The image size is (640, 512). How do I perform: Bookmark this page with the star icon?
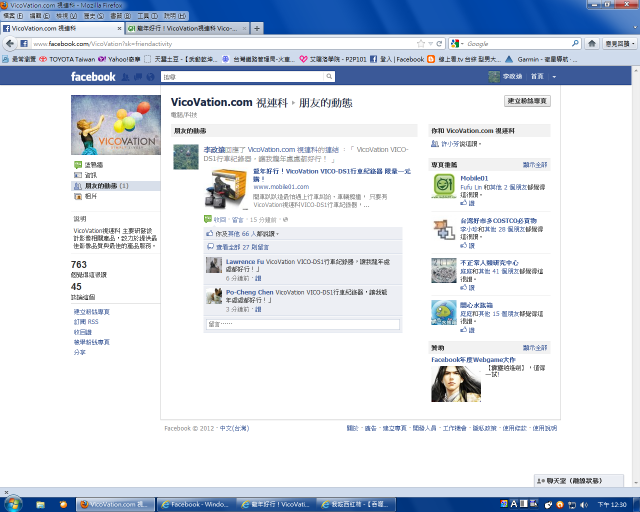coord(421,43)
